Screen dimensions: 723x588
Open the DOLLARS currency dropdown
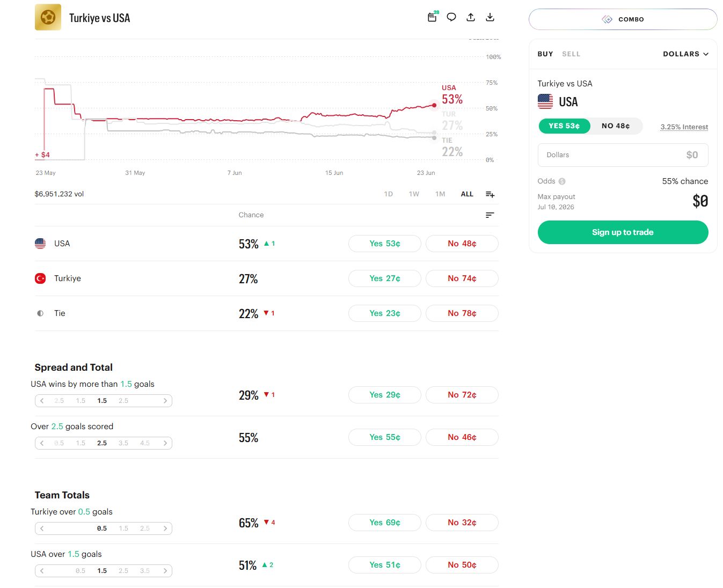coord(686,54)
